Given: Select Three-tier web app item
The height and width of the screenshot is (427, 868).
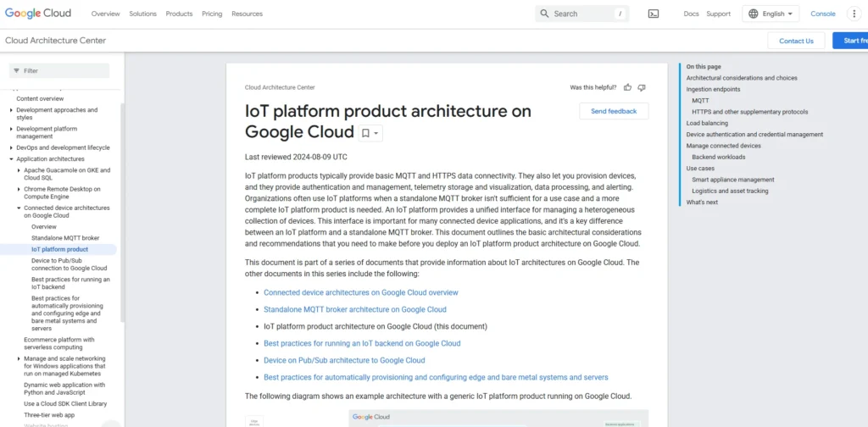Looking at the screenshot, I should coord(49,415).
